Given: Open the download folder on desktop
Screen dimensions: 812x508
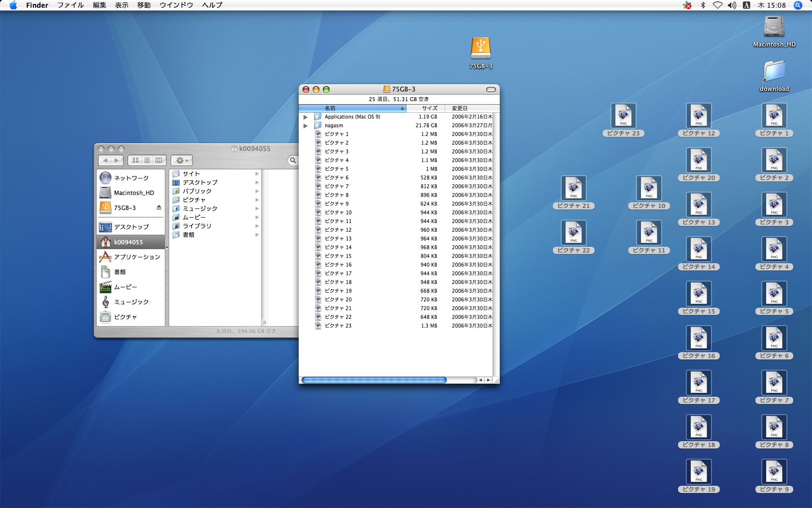Looking at the screenshot, I should click(774, 72).
